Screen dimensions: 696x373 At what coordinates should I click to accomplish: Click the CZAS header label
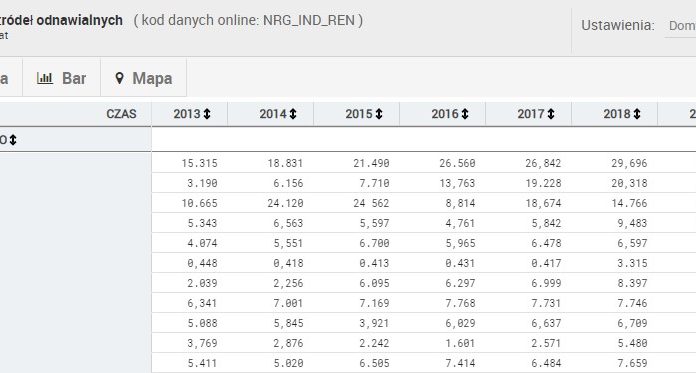[x=121, y=114]
